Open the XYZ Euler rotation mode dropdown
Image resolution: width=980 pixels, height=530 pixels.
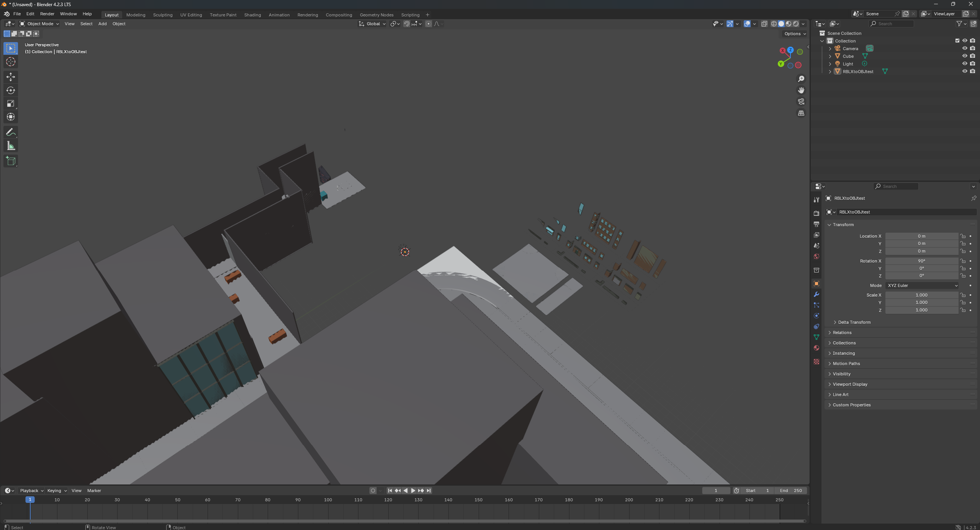click(x=922, y=285)
